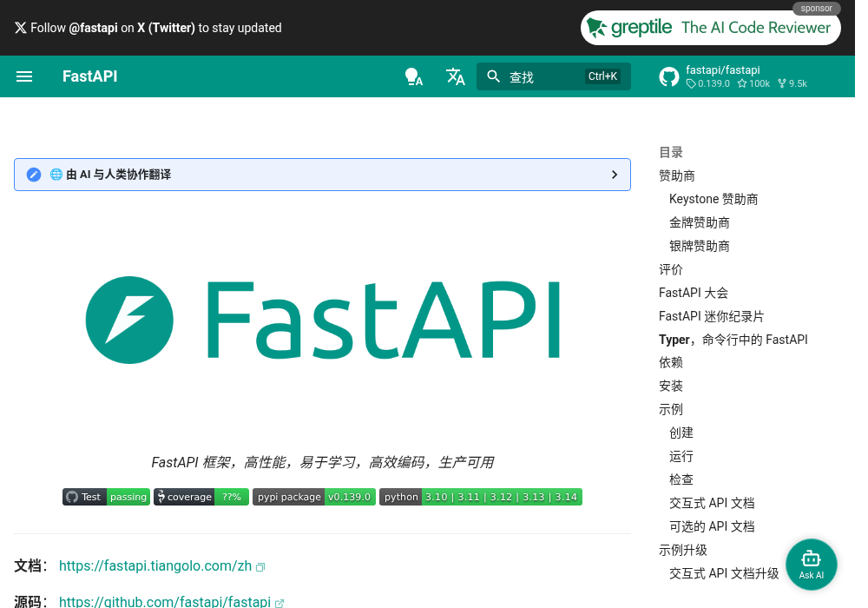The height and width of the screenshot is (608, 868).
Task: Go to 金牌赞助商 section
Action: pos(699,222)
